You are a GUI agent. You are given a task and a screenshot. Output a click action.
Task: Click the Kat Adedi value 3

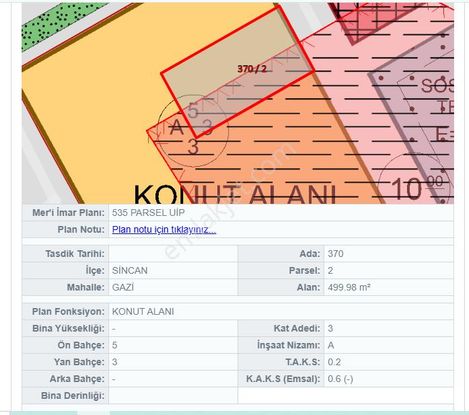(330, 328)
